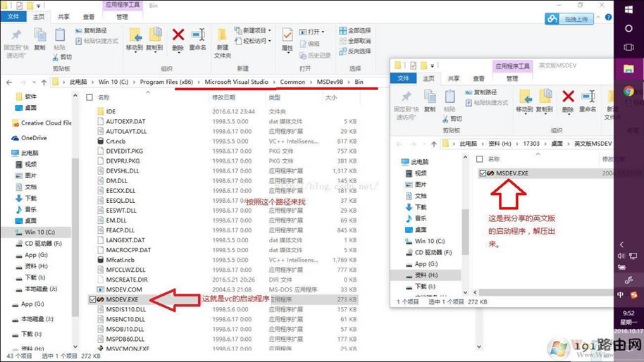Viewport: 644px width, 362px height.
Task: Open Chrome from the right sidebar
Action: [x=628, y=92]
